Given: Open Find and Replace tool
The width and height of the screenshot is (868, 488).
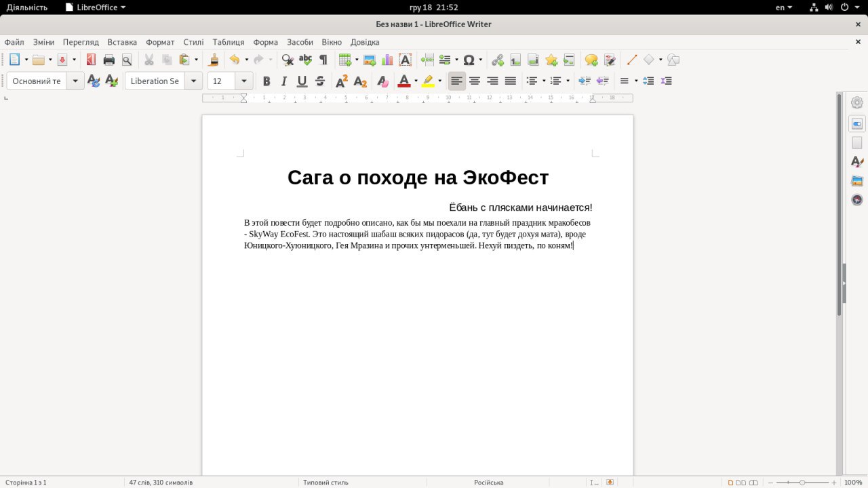Looking at the screenshot, I should (x=288, y=60).
